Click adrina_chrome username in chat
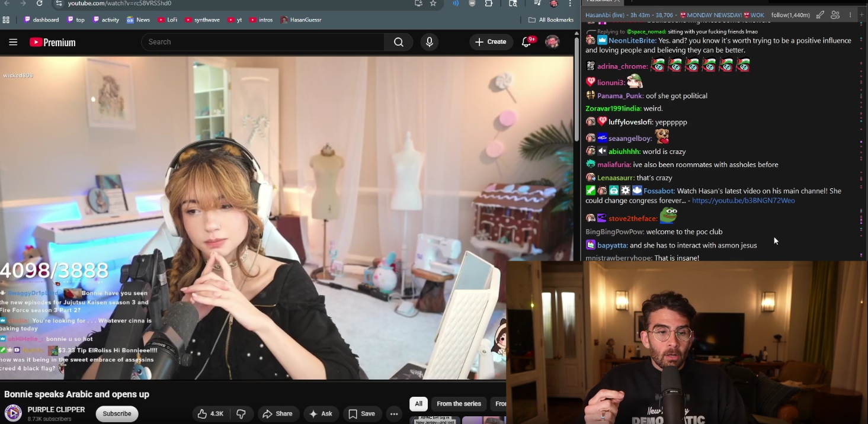 pyautogui.click(x=622, y=66)
